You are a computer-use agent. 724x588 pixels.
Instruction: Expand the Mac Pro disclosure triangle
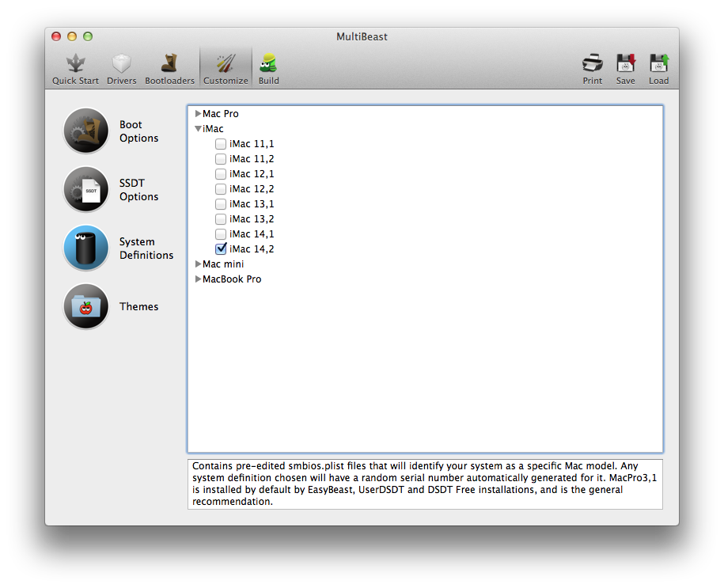click(198, 114)
